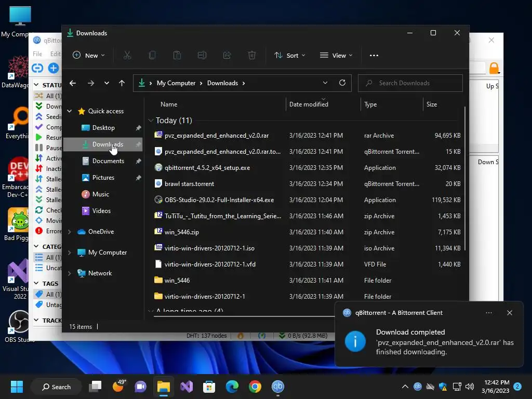532x399 pixels.
Task: Click the Cut icon in Explorer toolbar
Action: 127,55
